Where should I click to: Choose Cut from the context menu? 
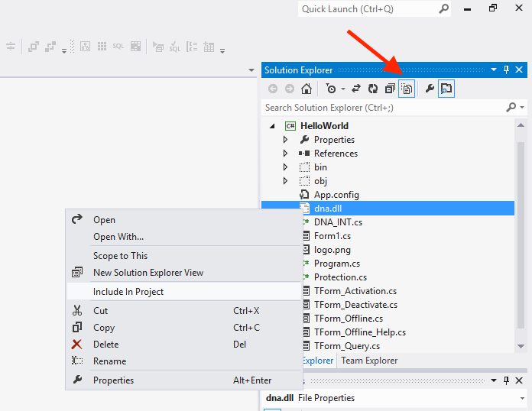(184, 311)
